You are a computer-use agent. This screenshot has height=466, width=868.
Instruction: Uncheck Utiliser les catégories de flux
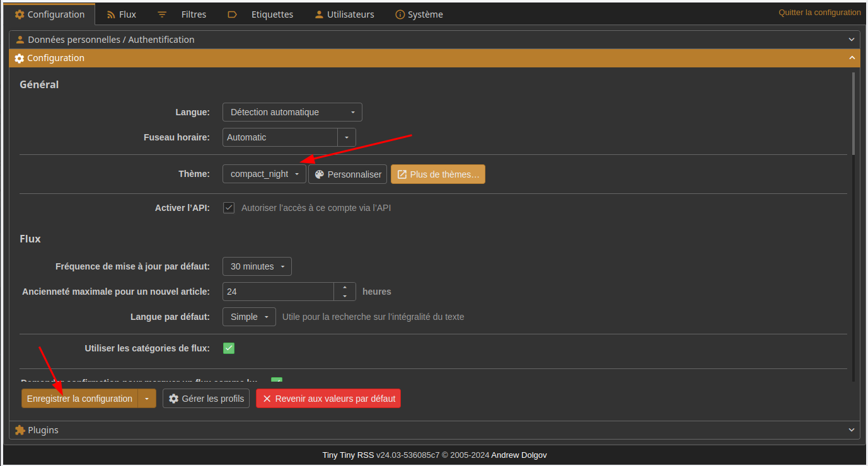[229, 348]
